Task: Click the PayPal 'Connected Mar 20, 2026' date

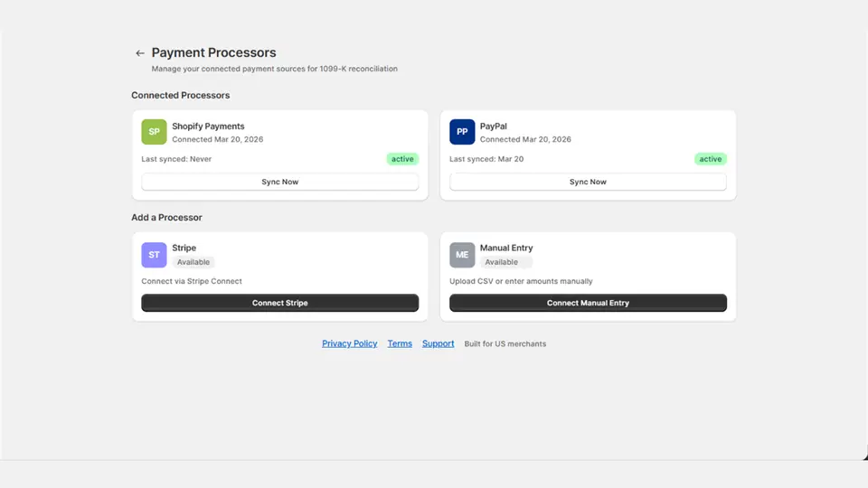Action: (x=525, y=139)
